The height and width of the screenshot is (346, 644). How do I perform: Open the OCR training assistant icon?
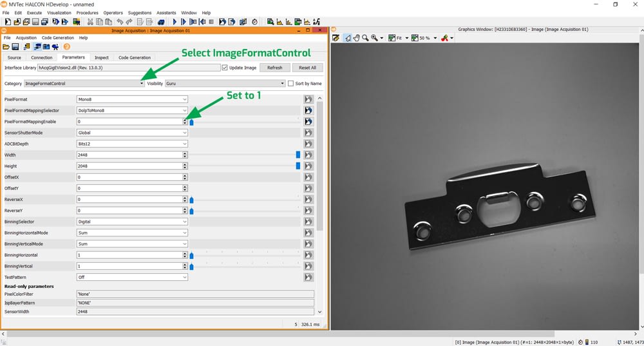[x=317, y=22]
